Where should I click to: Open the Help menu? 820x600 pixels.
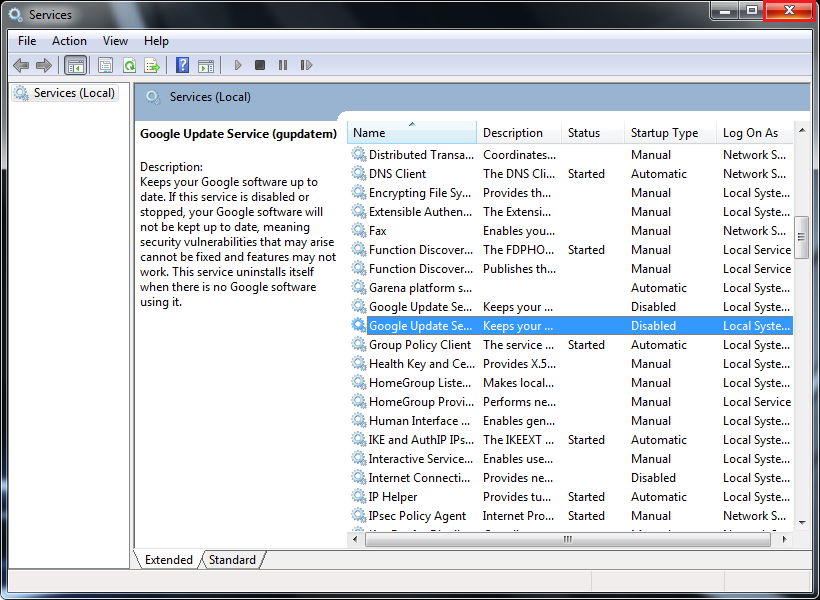pos(156,41)
